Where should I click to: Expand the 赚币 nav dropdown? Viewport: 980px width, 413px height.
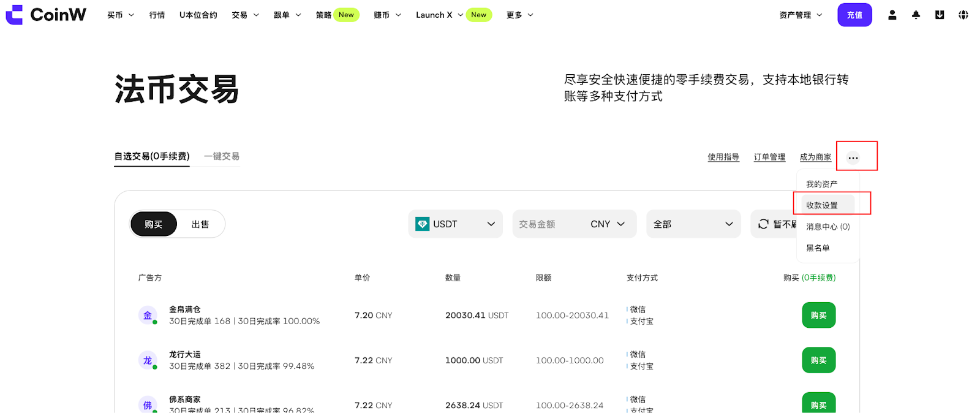[388, 15]
